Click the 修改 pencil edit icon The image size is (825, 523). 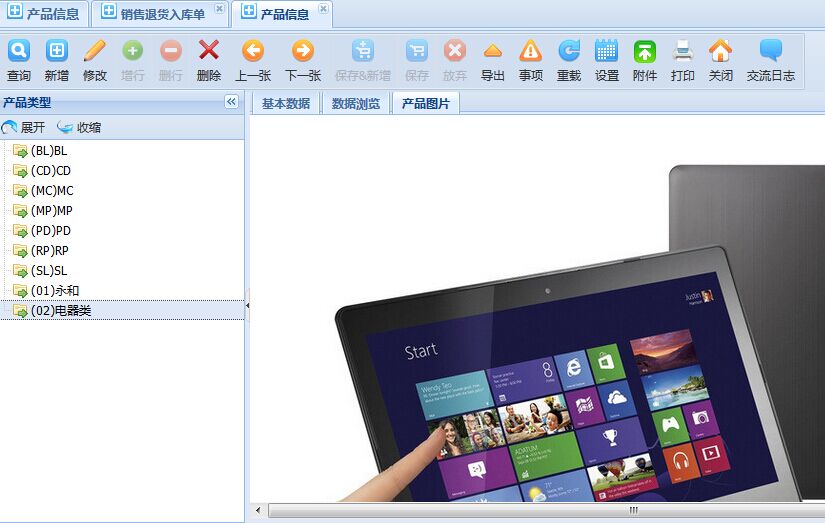[95, 52]
